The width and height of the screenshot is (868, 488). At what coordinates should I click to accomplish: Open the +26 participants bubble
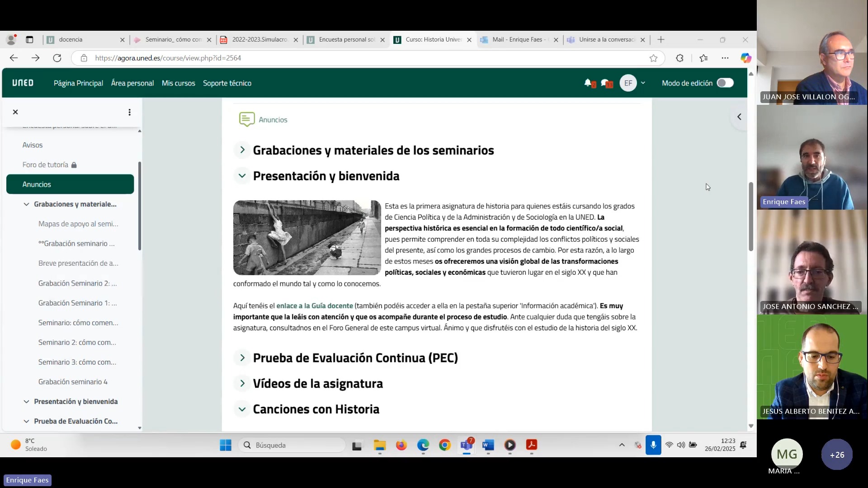tap(837, 455)
